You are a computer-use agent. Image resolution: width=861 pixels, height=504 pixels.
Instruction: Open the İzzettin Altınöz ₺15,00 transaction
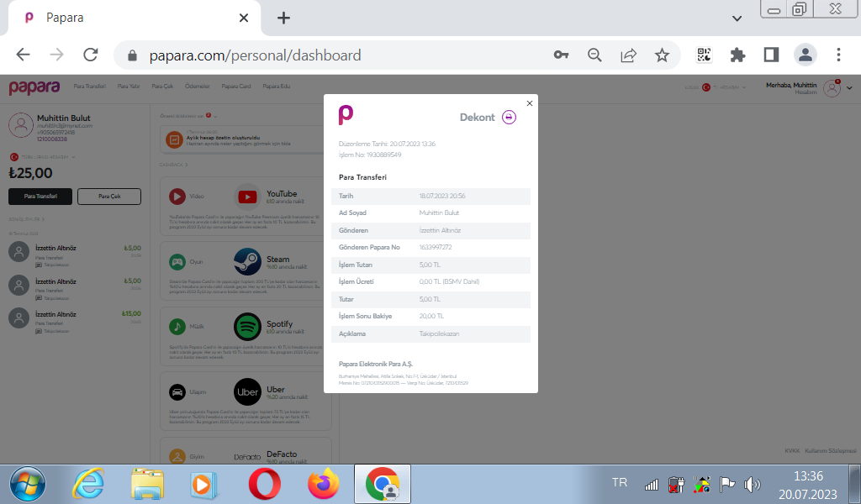pyautogui.click(x=75, y=321)
